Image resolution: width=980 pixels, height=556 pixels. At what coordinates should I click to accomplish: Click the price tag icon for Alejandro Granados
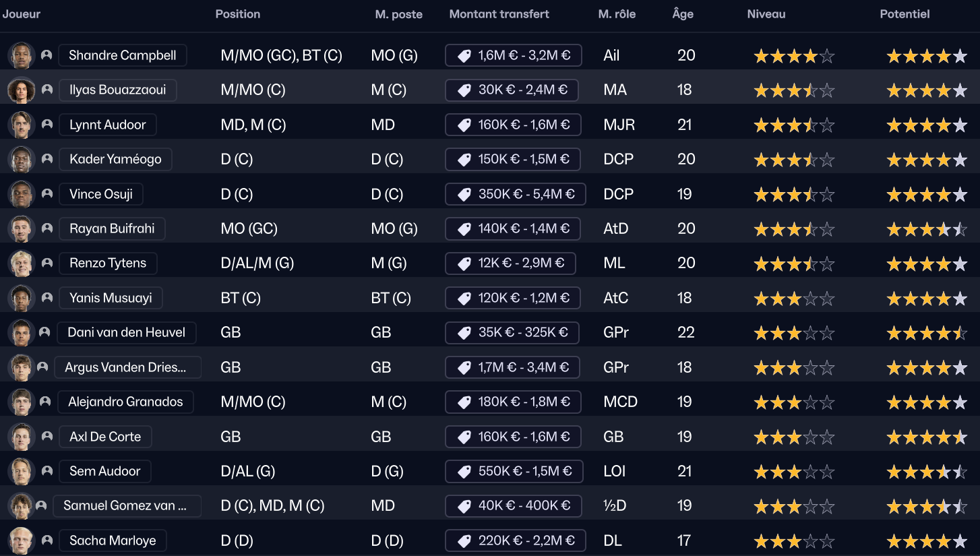click(x=464, y=402)
